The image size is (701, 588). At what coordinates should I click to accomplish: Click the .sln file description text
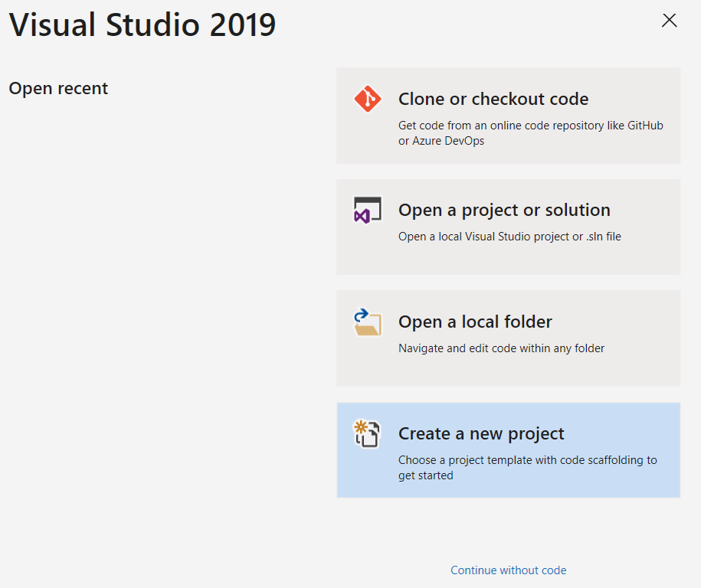click(x=509, y=237)
